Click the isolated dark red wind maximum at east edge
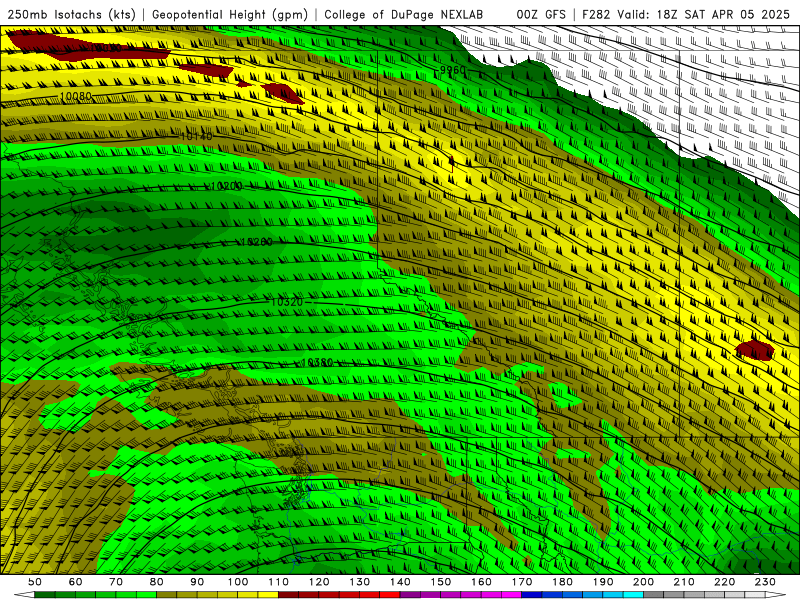The width and height of the screenshot is (800, 600). pos(755,351)
